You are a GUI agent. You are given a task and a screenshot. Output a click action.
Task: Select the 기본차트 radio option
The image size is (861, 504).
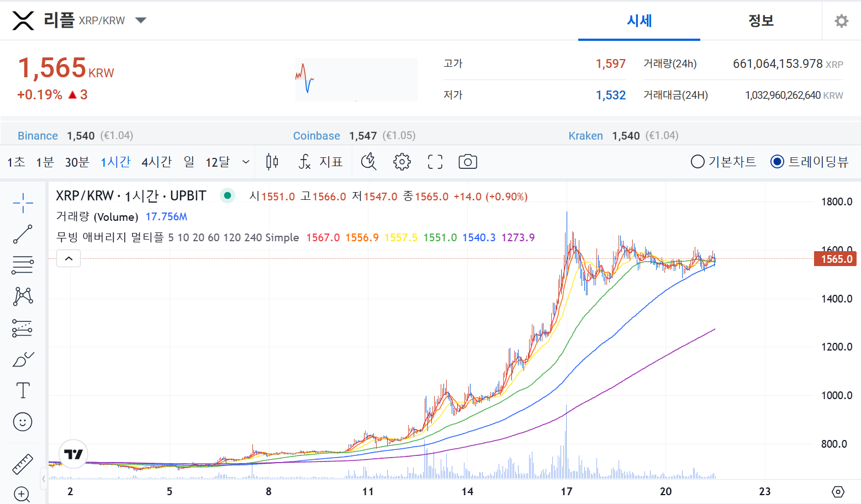[723, 162]
